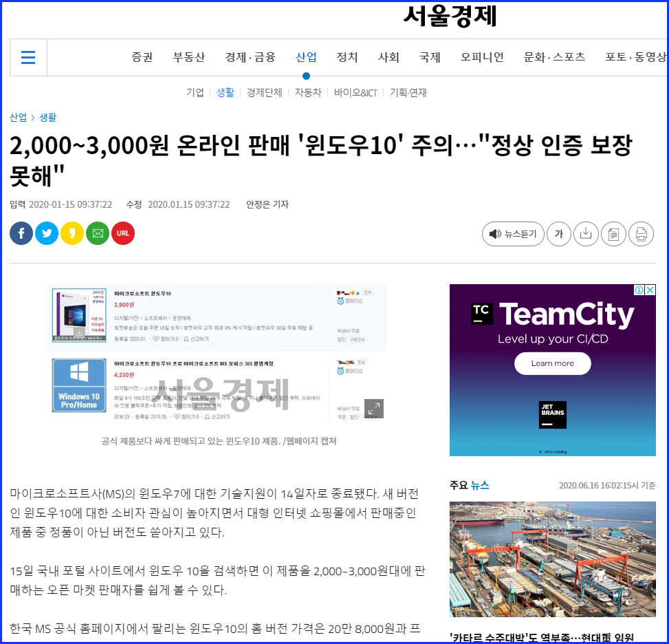669x644 pixels.
Task: Click 산업 in breadcrumb
Action: click(19, 118)
